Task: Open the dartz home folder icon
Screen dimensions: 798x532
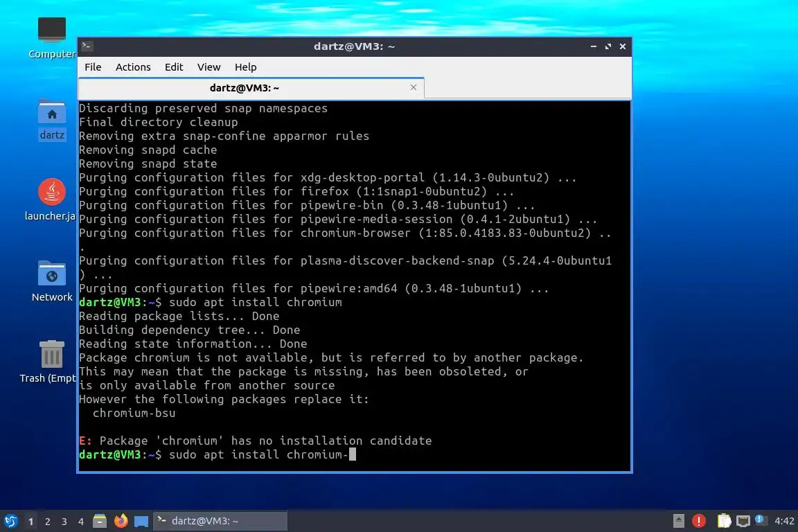Action: [52, 120]
